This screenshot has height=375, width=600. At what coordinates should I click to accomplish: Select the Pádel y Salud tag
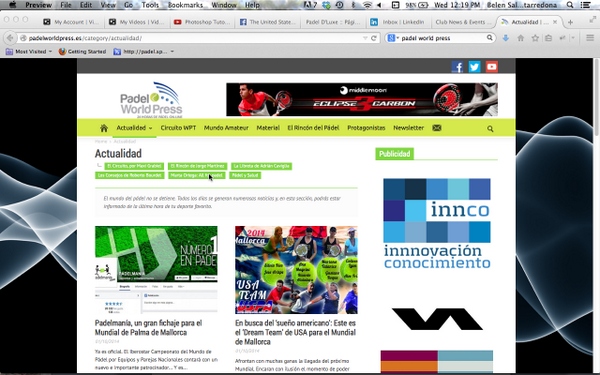click(245, 175)
